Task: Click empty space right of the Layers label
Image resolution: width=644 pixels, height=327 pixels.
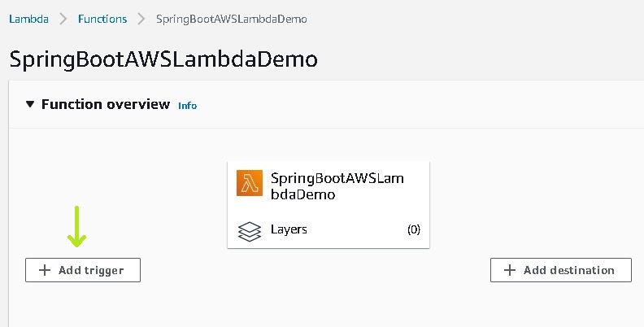Action: click(x=356, y=229)
